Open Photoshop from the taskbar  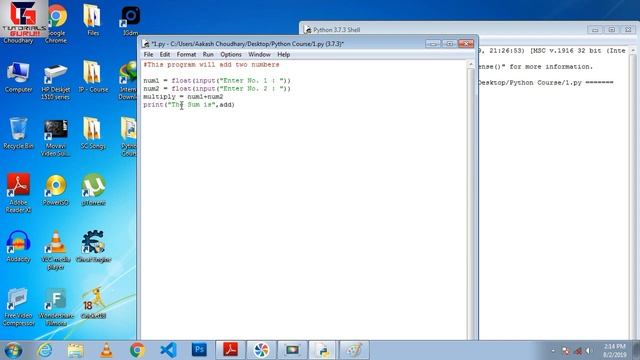point(199,350)
